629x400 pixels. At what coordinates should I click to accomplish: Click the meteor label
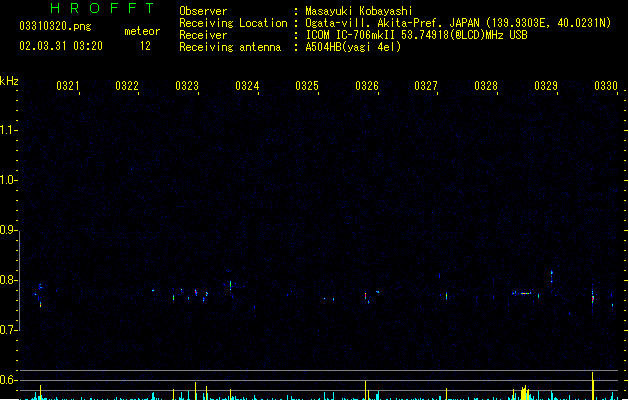point(142,31)
